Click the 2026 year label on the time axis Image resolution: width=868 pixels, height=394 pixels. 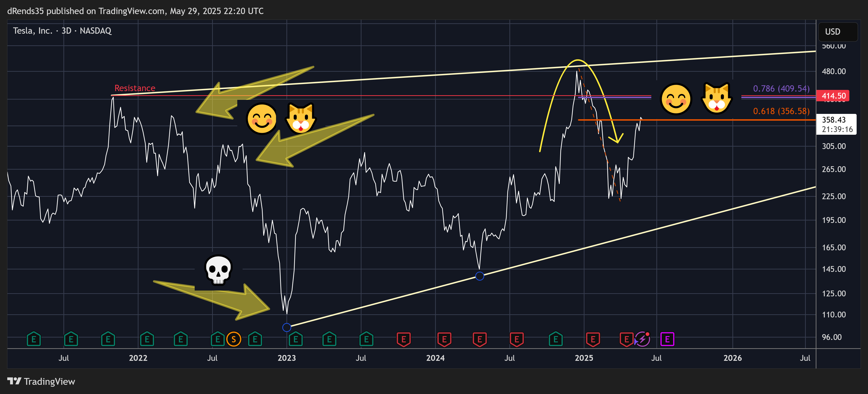click(733, 358)
